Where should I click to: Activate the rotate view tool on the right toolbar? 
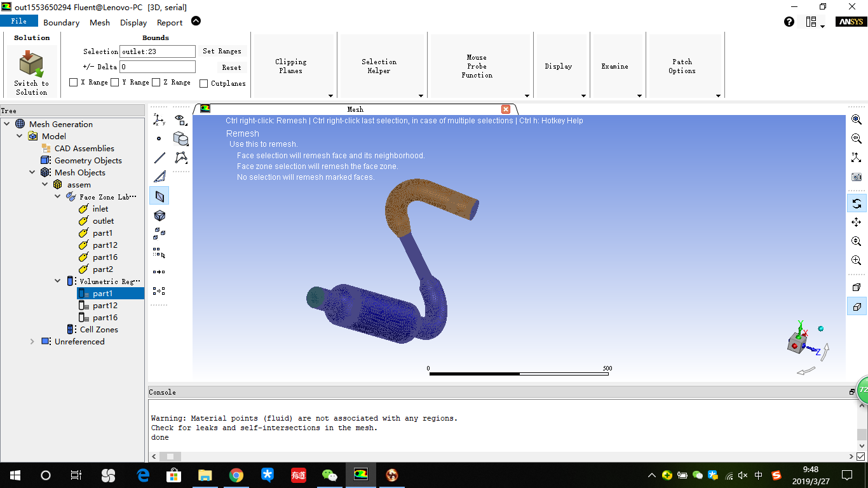pos(857,203)
